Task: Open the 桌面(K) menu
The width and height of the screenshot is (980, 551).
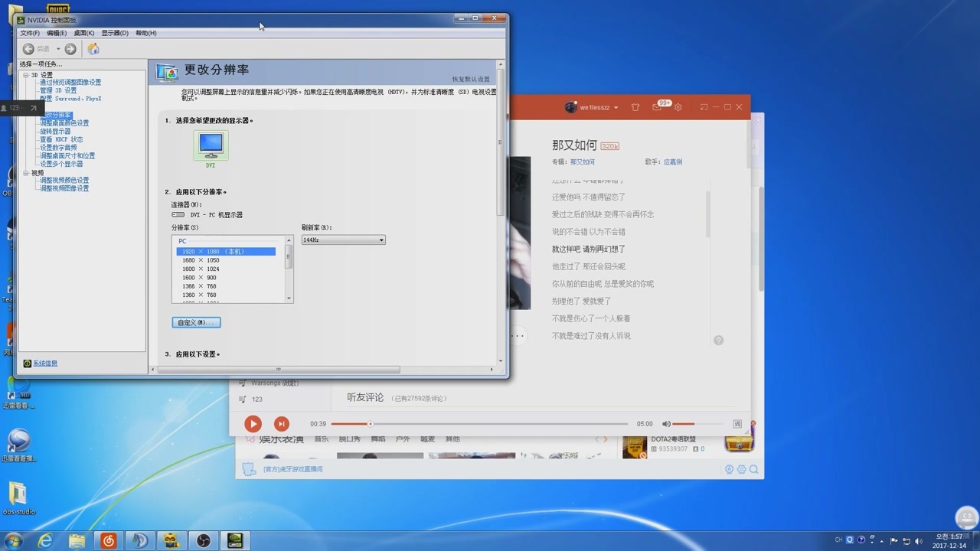Action: pos(83,33)
